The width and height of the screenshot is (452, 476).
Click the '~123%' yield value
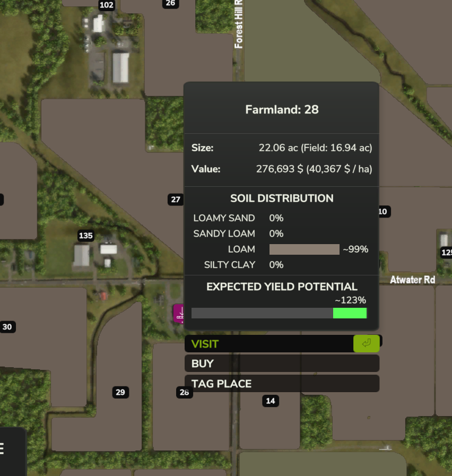[x=351, y=300]
